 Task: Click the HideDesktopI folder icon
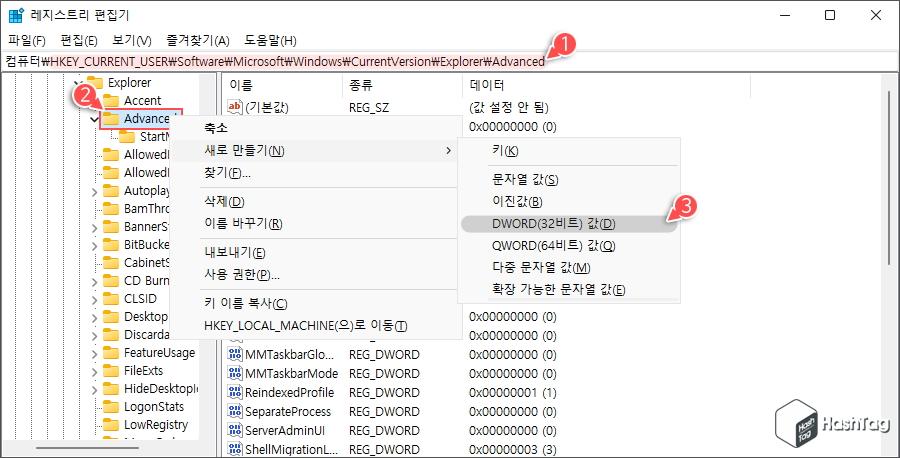click(x=111, y=389)
